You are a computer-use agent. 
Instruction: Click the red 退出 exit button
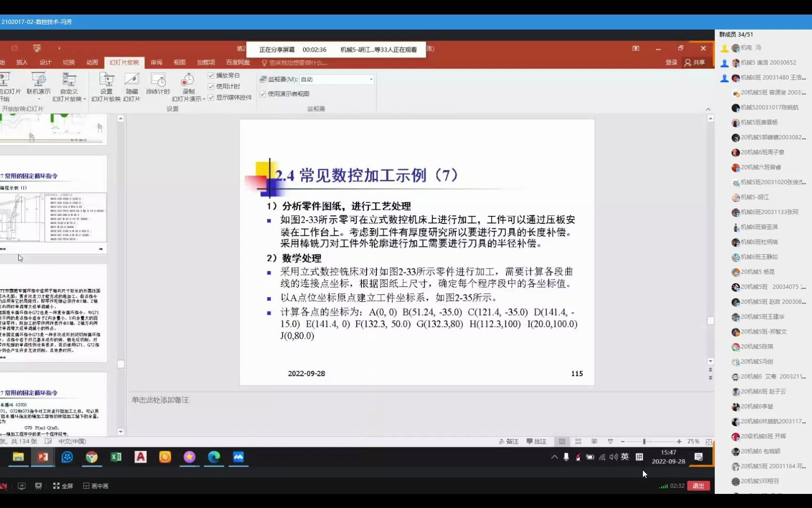[x=698, y=486]
